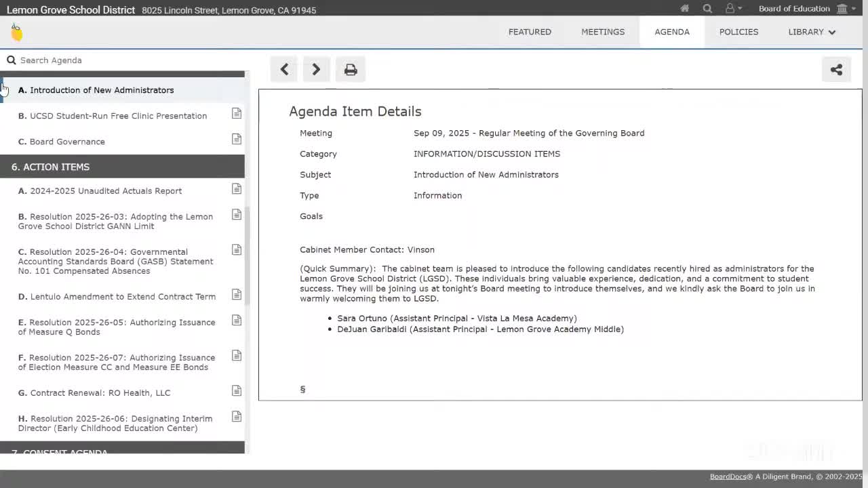Open the user account dropdown
This screenshot has width=868, height=488.
tap(733, 9)
